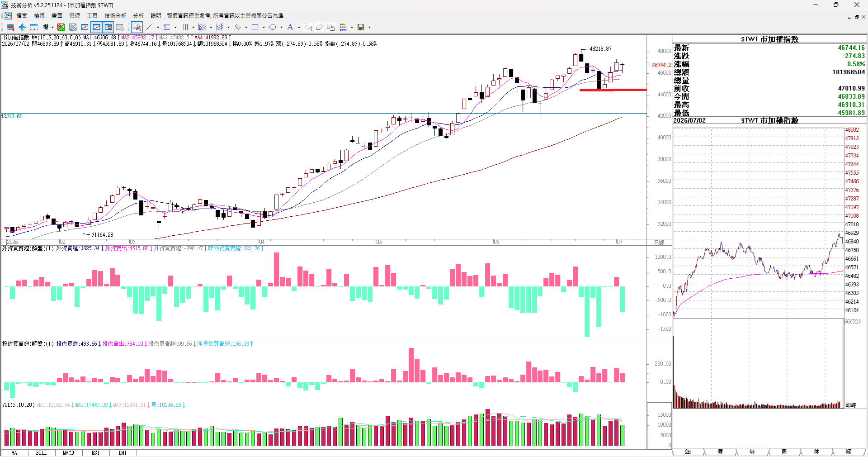This screenshot has width=868, height=457.
Task: Toggle the highlighted chart panel button
Action: 96,27
